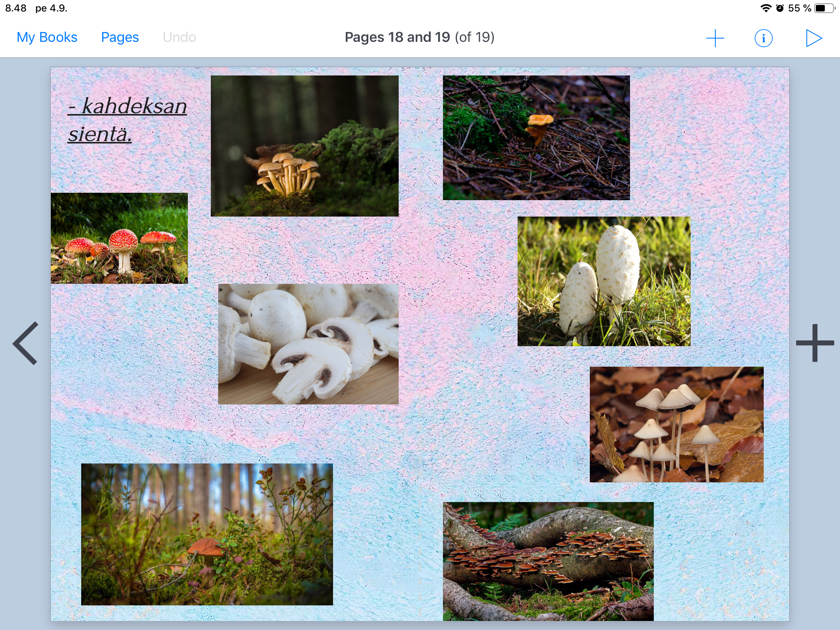
Task: Select the small mushrooms on leaves photo
Action: [x=676, y=424]
